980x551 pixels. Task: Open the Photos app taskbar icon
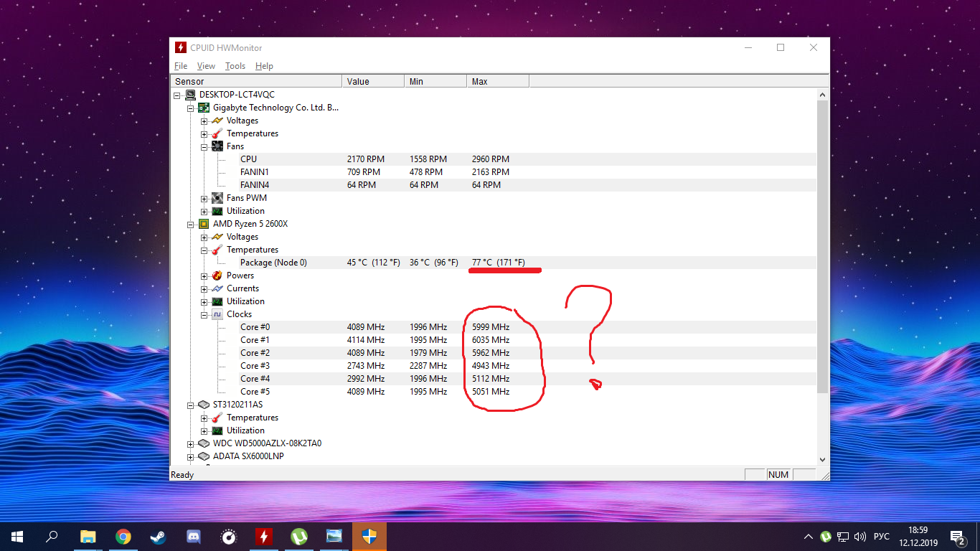(x=334, y=537)
